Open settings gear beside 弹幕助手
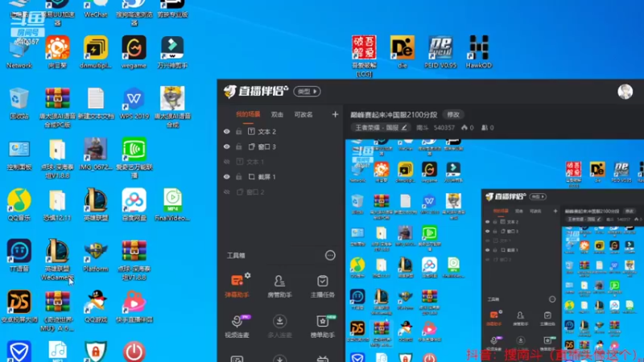Image resolution: width=644 pixels, height=362 pixels. (x=247, y=275)
